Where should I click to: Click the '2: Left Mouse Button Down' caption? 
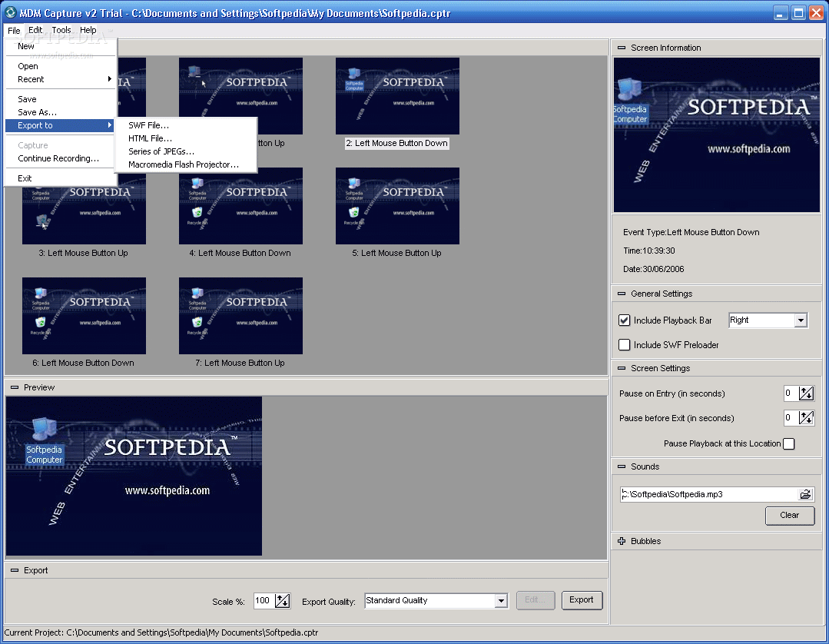tap(397, 143)
